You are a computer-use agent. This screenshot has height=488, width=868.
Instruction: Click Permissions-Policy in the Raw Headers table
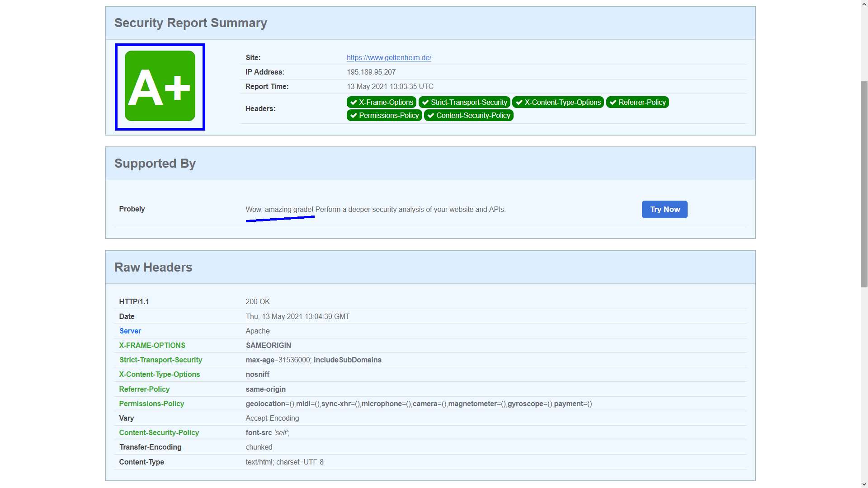tap(151, 404)
